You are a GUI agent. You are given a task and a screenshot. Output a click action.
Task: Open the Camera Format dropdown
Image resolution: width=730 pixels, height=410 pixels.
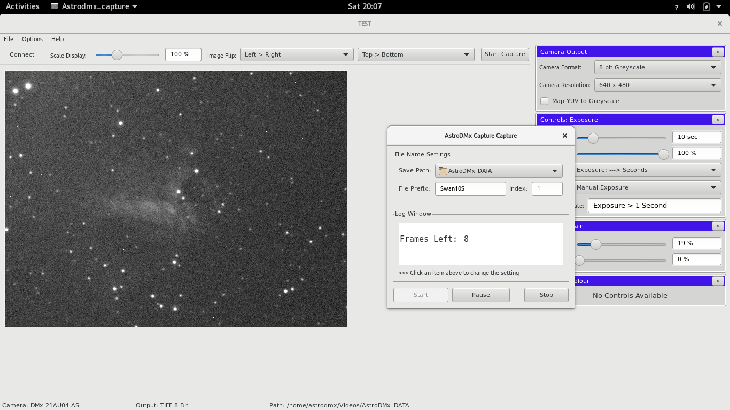coord(656,68)
